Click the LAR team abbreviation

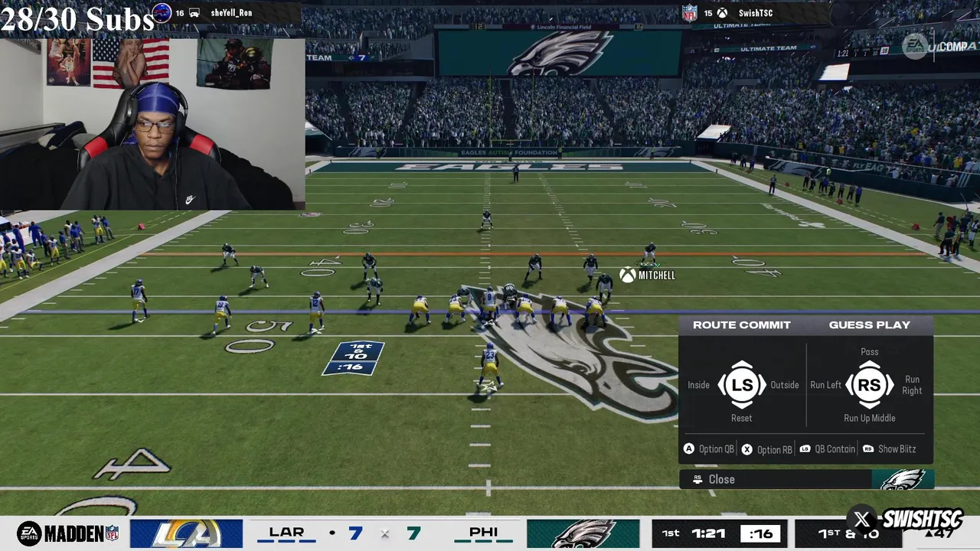286,532
